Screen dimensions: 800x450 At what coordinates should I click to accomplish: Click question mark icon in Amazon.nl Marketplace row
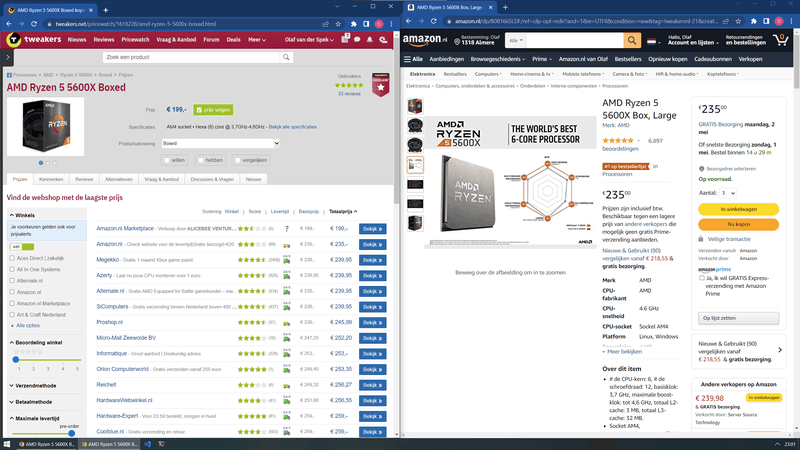pos(287,229)
